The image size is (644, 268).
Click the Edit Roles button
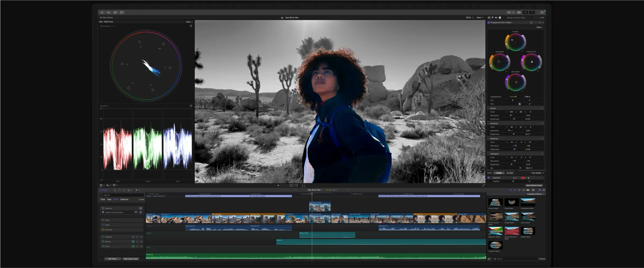click(113, 259)
